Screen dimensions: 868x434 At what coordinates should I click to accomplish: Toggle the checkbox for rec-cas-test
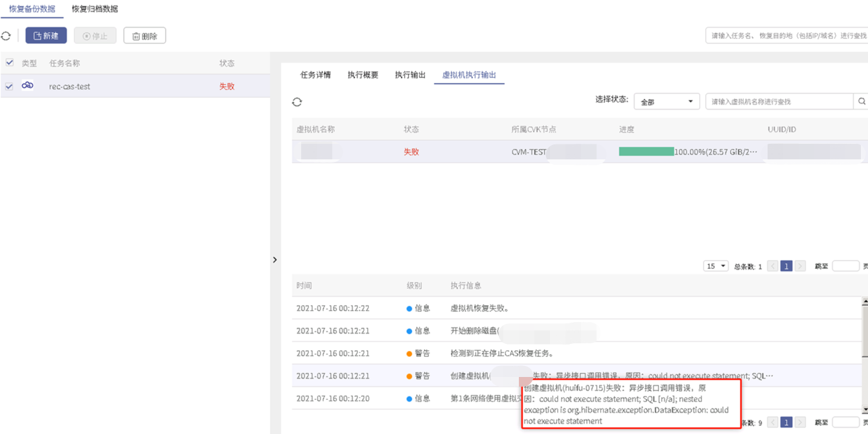tap(9, 86)
